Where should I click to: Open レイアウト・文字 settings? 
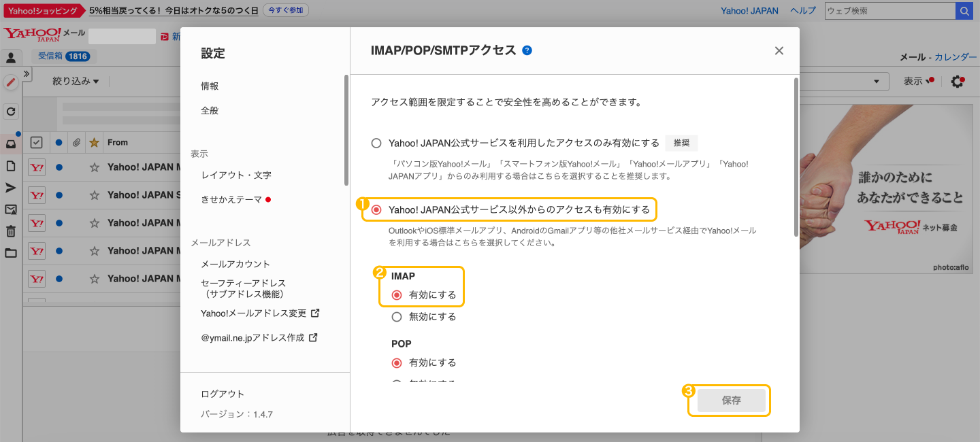pos(236,175)
